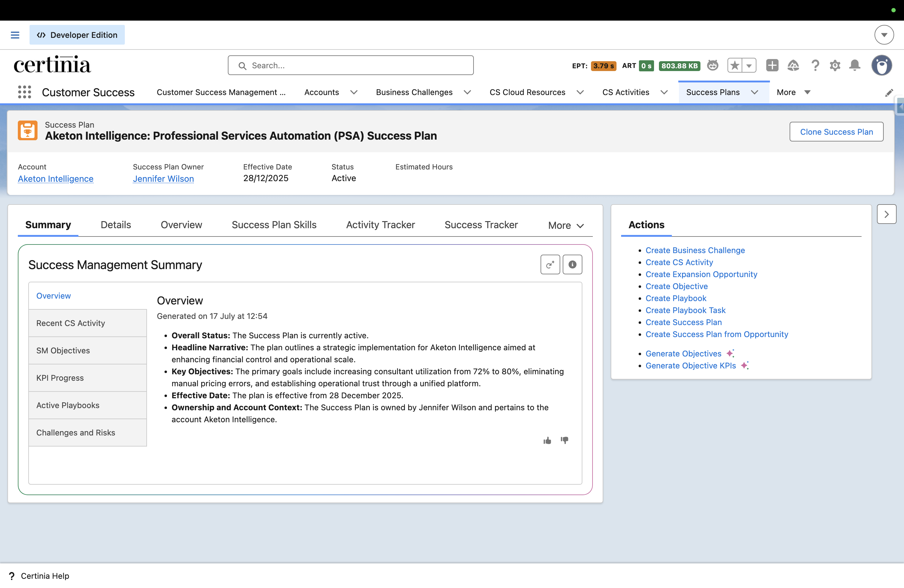
Task: Click the summary info icon
Action: pyautogui.click(x=572, y=264)
